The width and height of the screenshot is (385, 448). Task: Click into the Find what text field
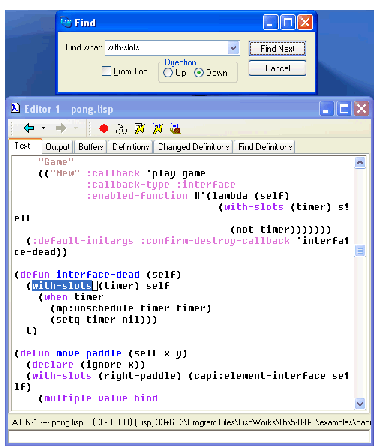(167, 48)
